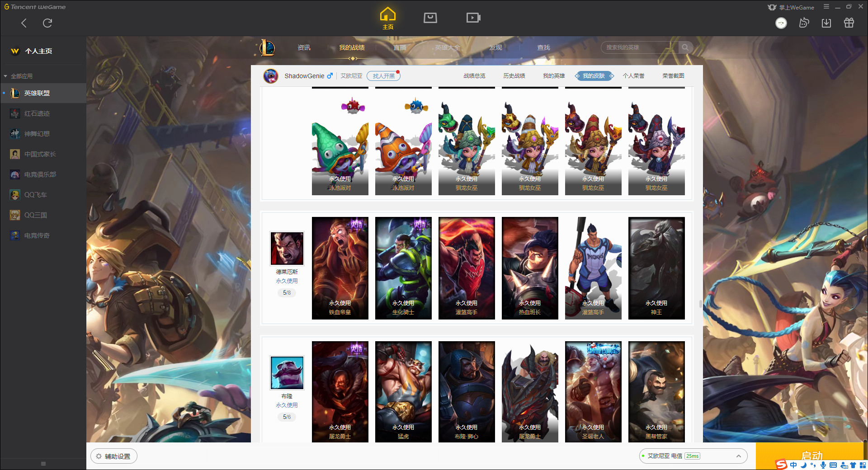Click the 德莱厄斯 champion portrait
This screenshot has width=868, height=470.
pyautogui.click(x=287, y=249)
